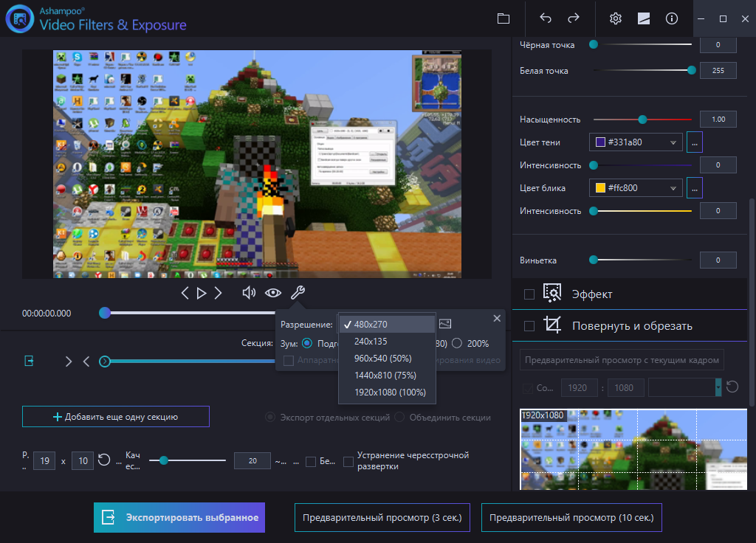Open crop preset dropdown arrow
756x543 pixels.
(x=718, y=387)
